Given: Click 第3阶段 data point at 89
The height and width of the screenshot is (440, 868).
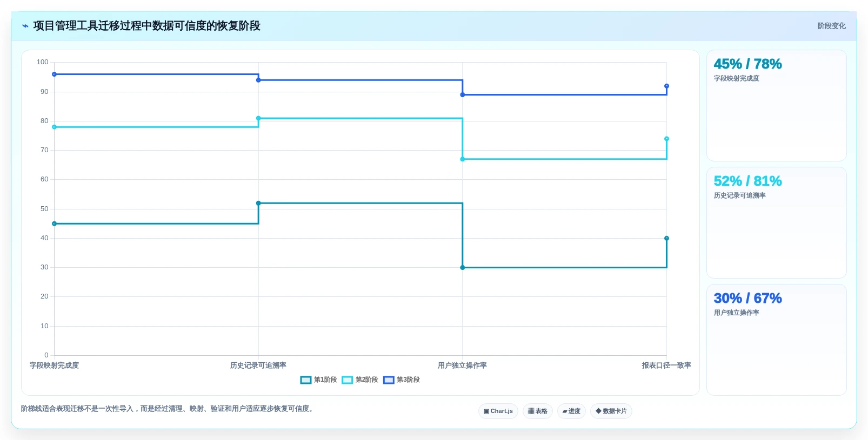Looking at the screenshot, I should [462, 94].
